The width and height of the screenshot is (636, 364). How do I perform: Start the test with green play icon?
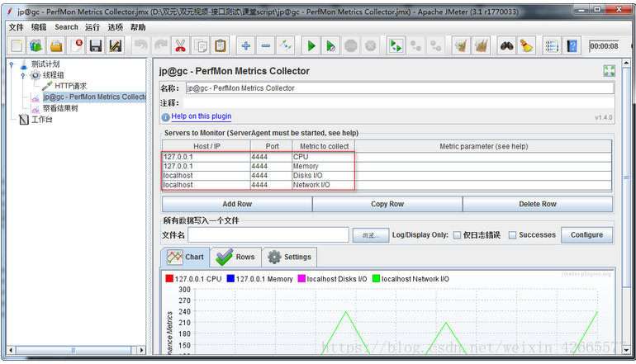(311, 45)
